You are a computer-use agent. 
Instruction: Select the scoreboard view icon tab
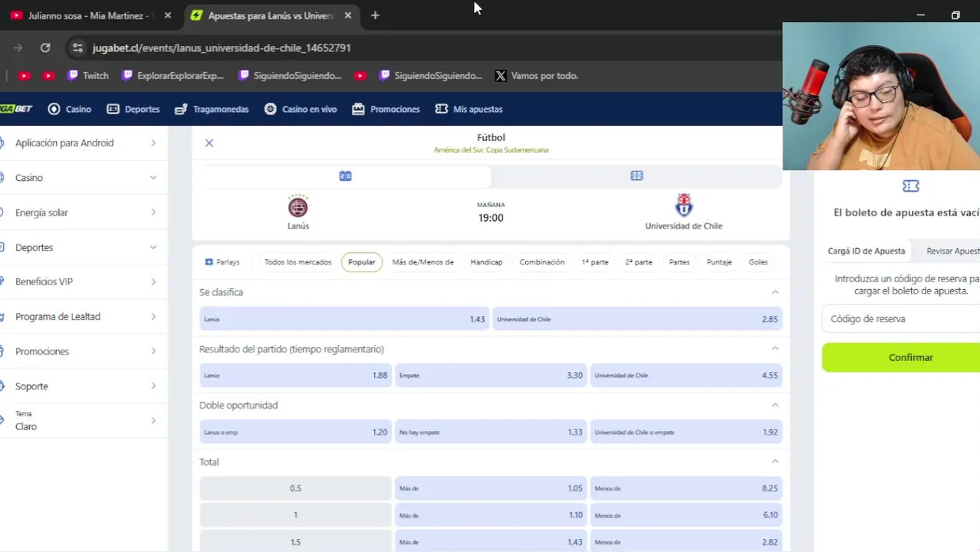(x=345, y=176)
